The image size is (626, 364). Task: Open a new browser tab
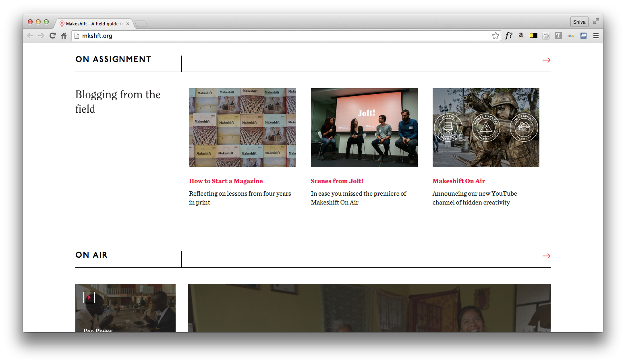pyautogui.click(x=141, y=24)
